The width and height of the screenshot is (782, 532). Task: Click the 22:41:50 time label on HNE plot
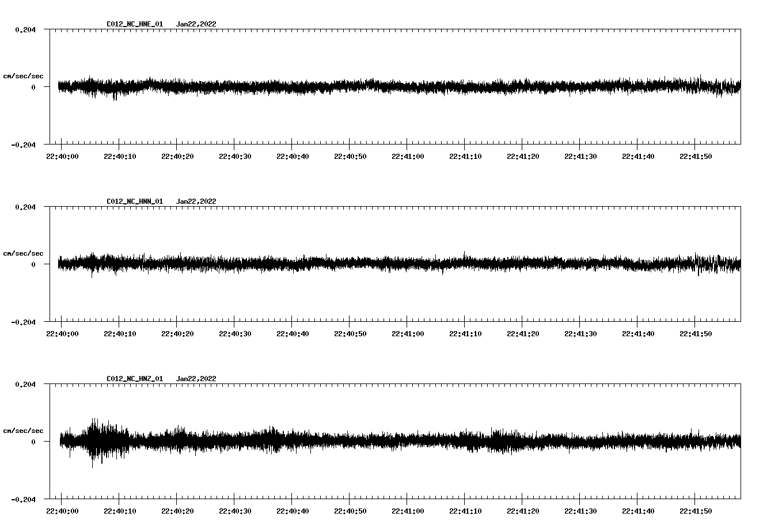click(x=696, y=157)
